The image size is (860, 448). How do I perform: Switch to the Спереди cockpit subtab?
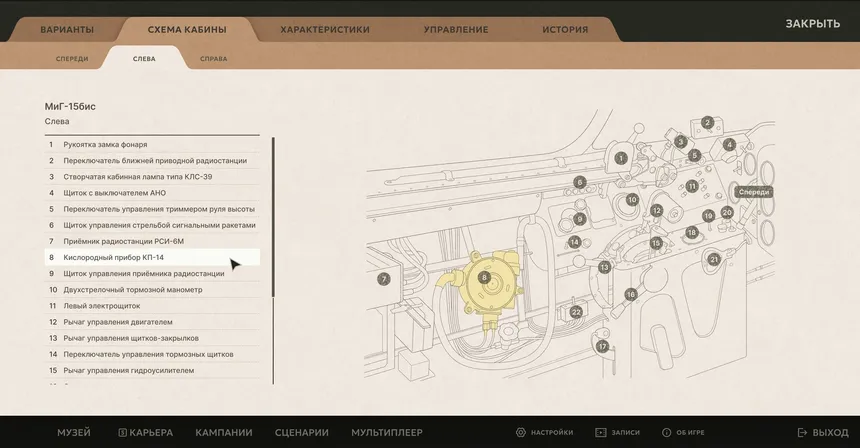72,59
